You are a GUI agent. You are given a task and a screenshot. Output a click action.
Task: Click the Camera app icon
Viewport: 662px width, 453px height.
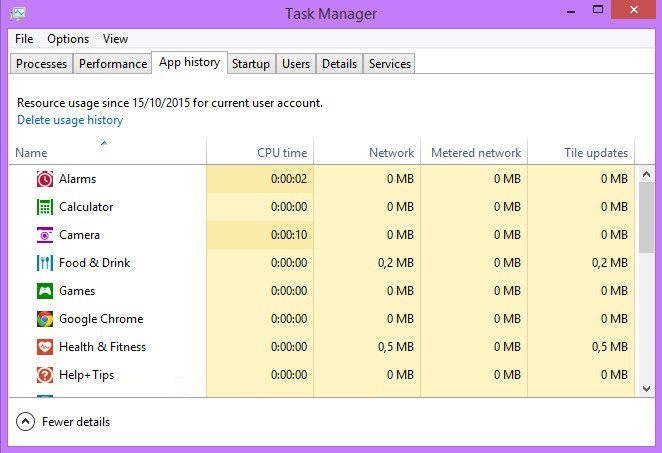click(x=45, y=235)
